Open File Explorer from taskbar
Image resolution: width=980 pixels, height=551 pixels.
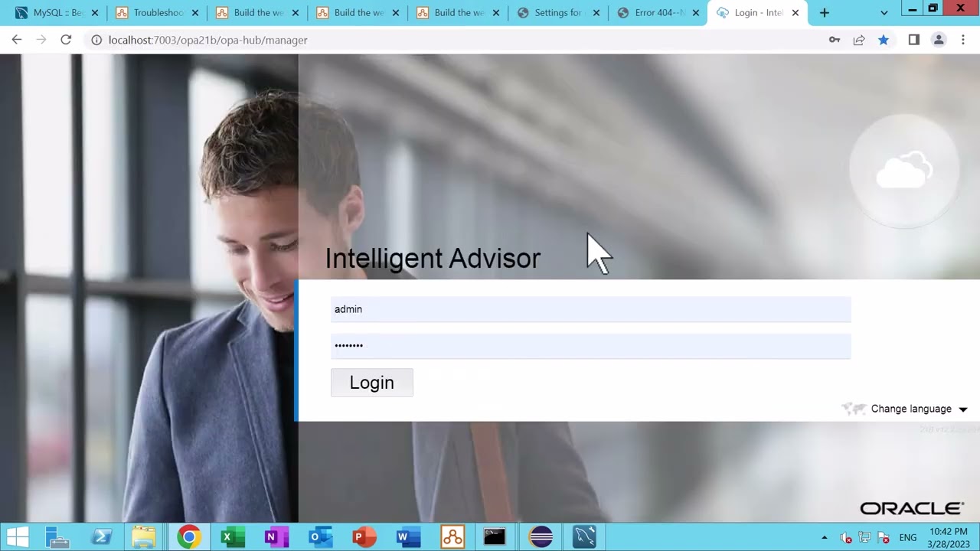point(143,537)
